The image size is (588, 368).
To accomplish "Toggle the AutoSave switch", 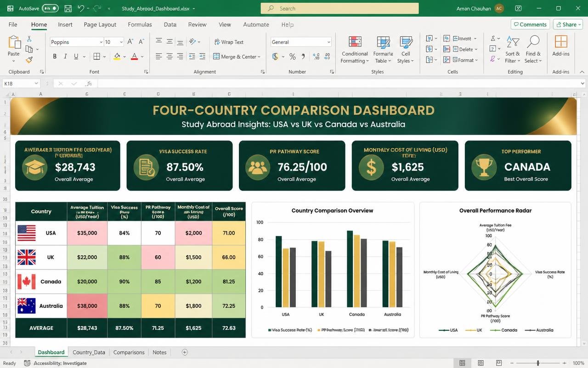I will tap(50, 8).
